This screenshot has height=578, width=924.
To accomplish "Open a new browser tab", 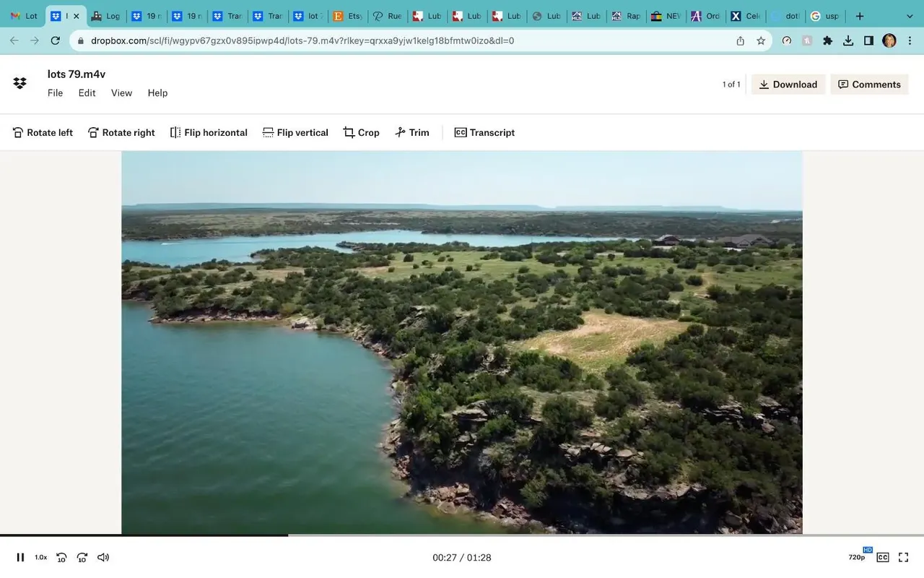I will tap(860, 16).
